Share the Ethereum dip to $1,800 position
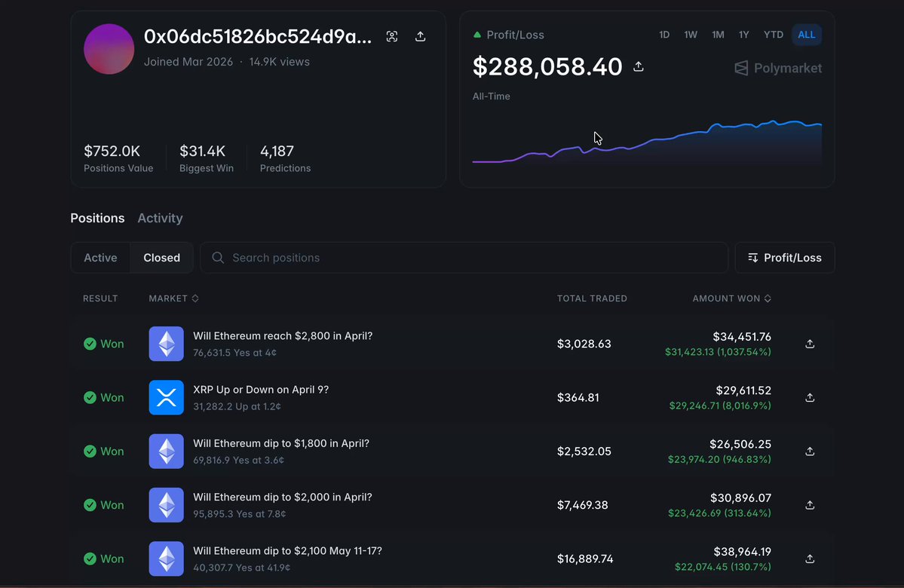 tap(810, 452)
